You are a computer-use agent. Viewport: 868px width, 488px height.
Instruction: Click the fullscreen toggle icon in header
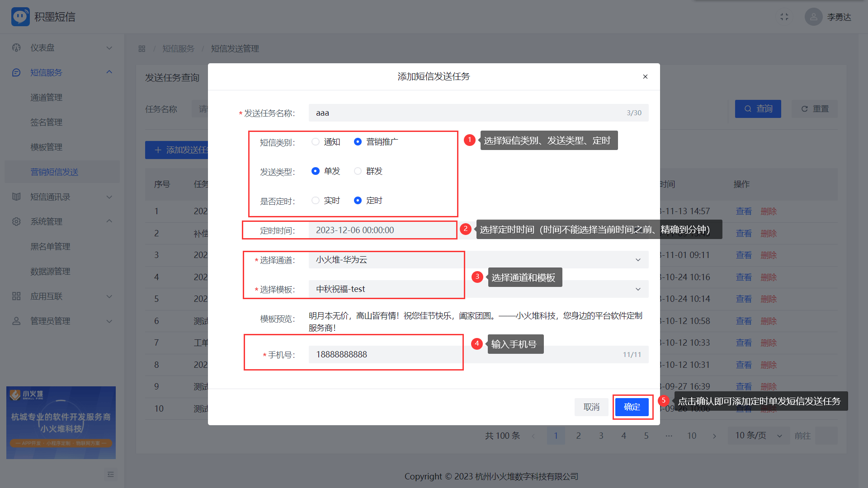coord(784,17)
